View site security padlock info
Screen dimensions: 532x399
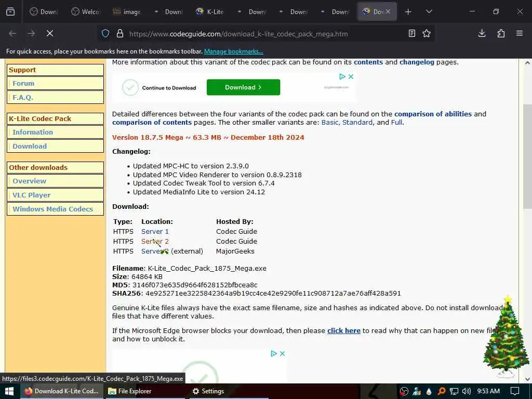click(120, 34)
